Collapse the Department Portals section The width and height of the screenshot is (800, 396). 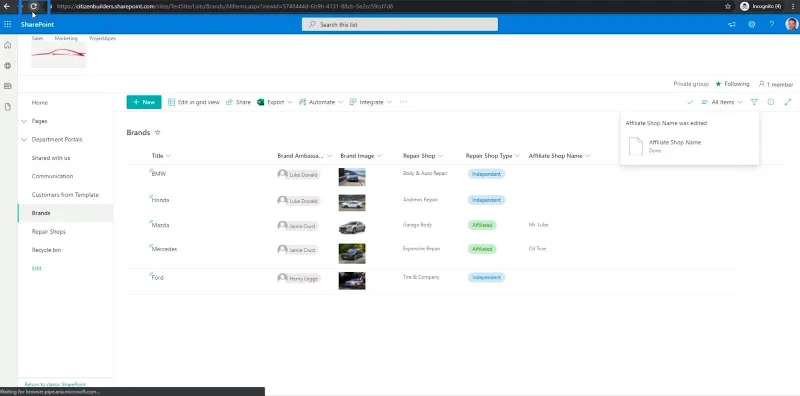tap(24, 139)
